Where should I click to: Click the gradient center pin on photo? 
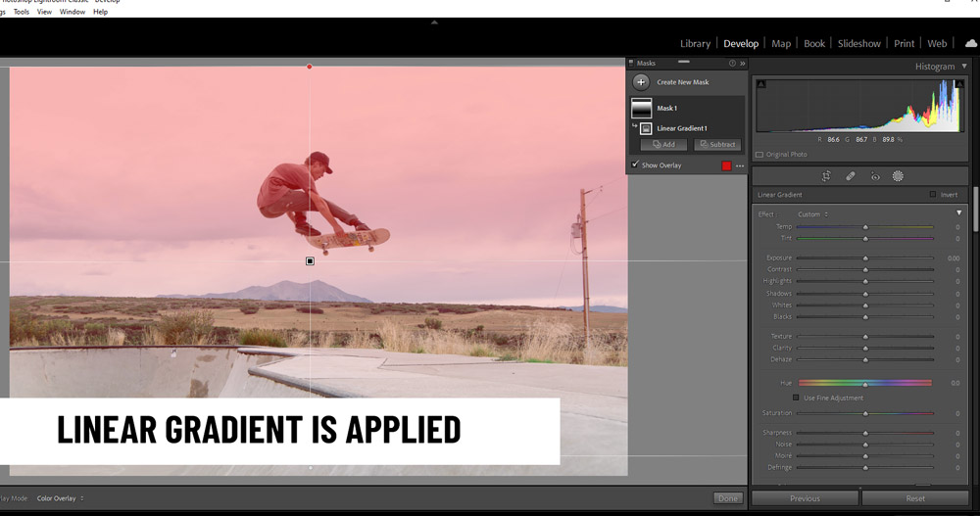(310, 261)
